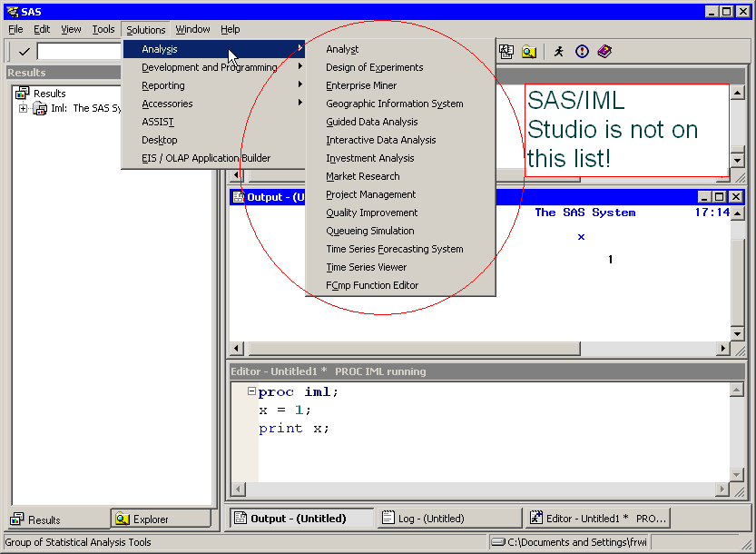Screen dimensions: 756x554
Task: Click the Log window scroll up arrow
Action: click(x=737, y=92)
